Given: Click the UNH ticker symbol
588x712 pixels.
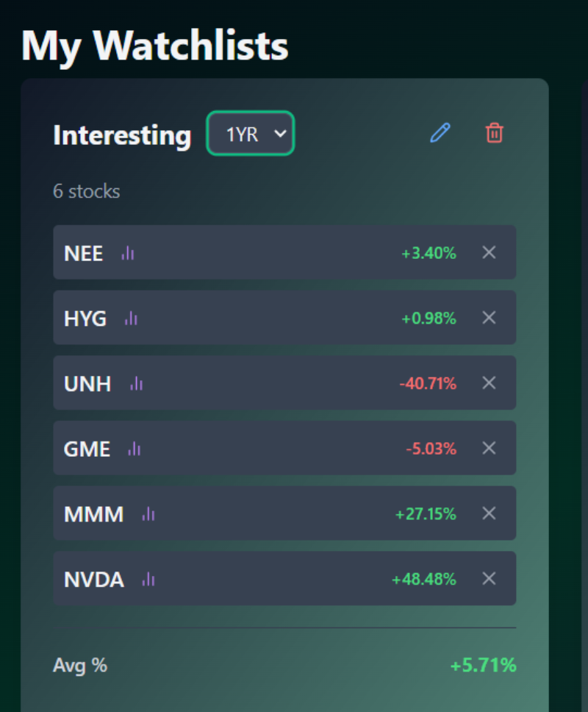Looking at the screenshot, I should pos(87,384).
